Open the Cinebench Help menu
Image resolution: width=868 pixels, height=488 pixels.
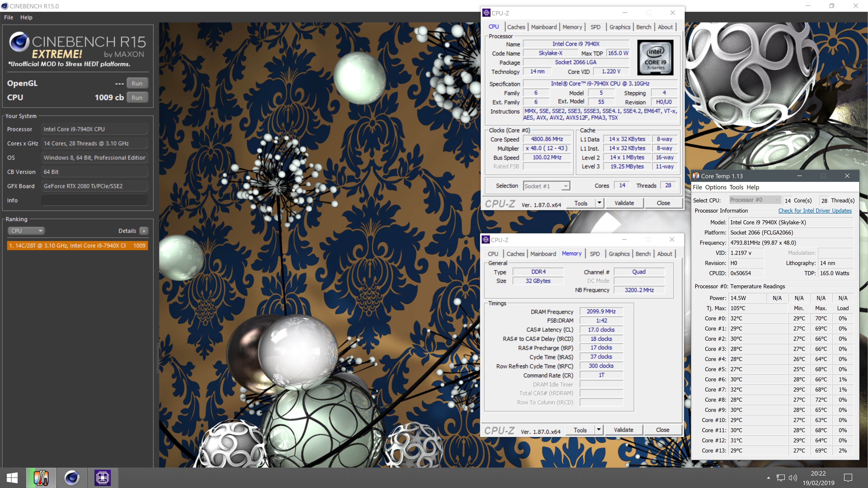[26, 17]
